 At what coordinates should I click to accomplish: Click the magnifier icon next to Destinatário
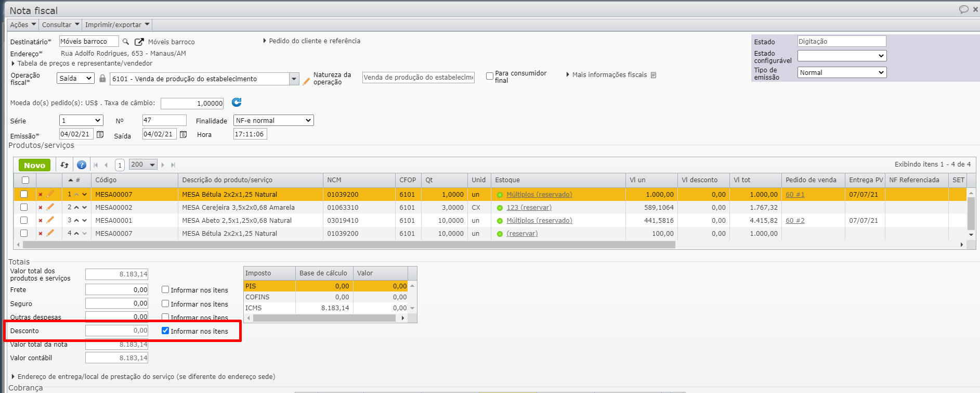[x=125, y=42]
